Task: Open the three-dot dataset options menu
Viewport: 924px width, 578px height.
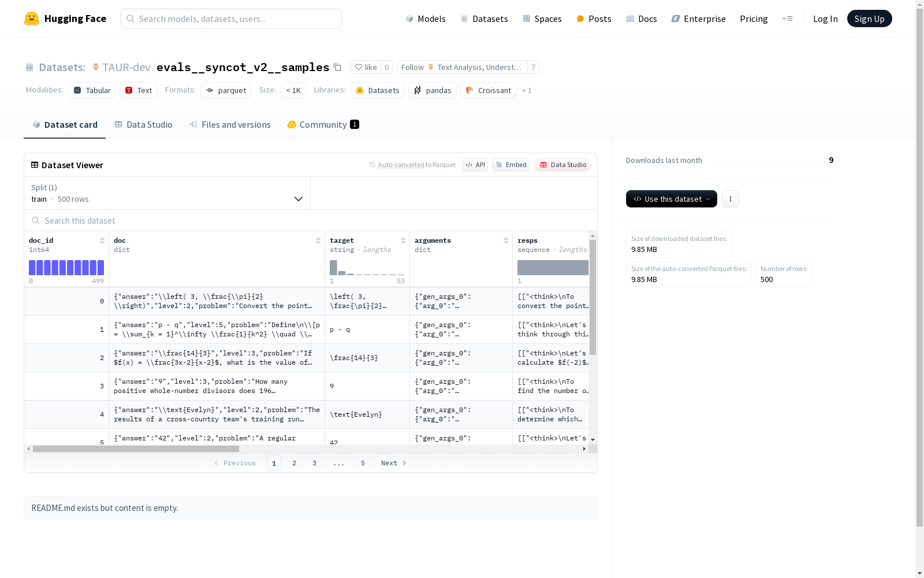Action: (731, 199)
